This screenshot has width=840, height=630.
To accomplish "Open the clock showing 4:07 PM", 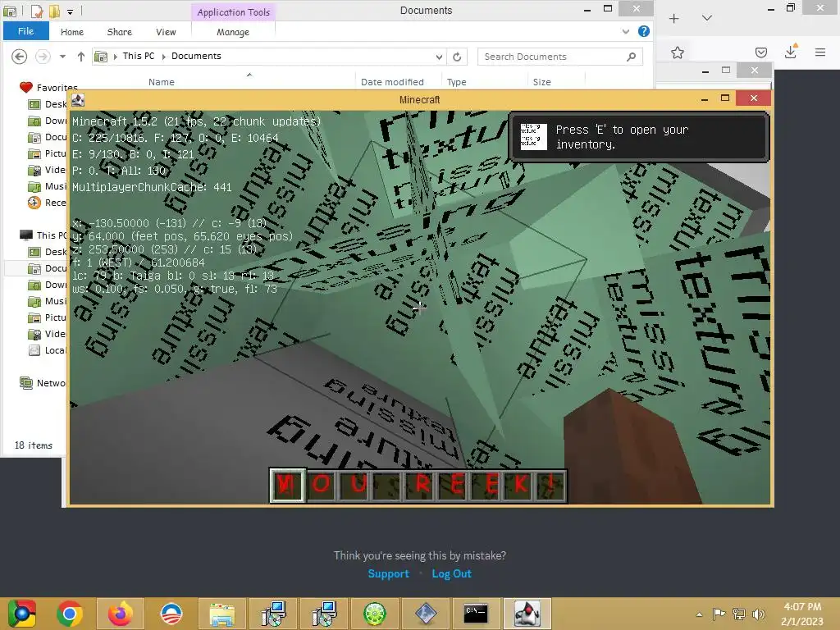I will 802,614.
